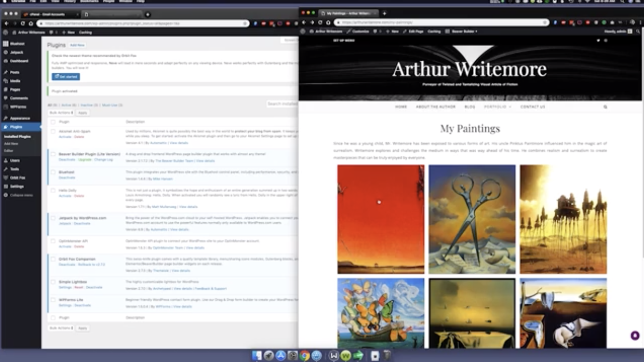The image size is (644, 362).
Task: Open Trash from the Dock
Action: click(387, 356)
